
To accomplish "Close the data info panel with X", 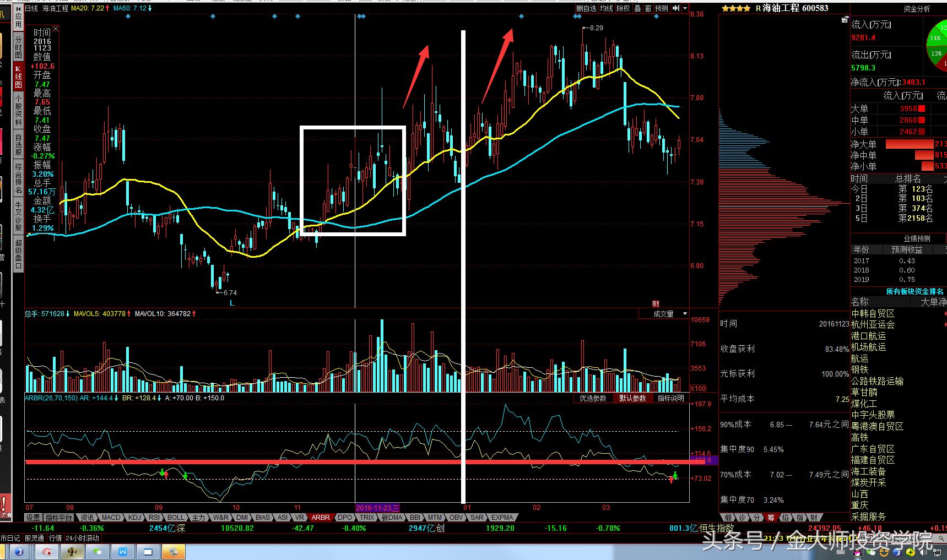I will [x=56, y=29].
